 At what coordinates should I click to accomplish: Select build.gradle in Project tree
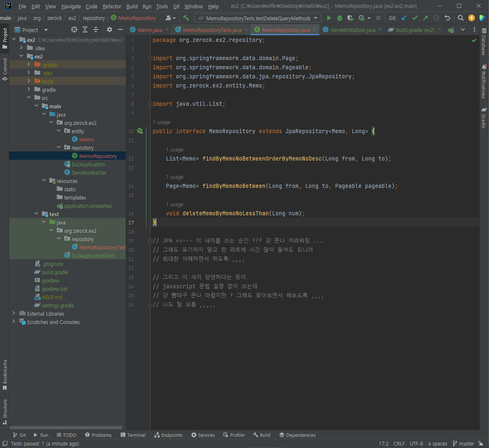coord(55,273)
